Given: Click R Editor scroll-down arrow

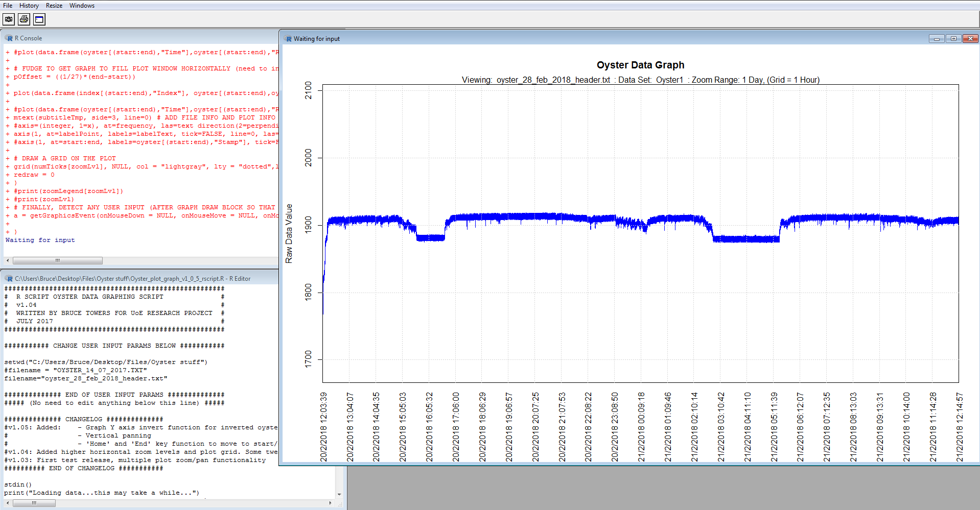Looking at the screenshot, I should [x=339, y=494].
